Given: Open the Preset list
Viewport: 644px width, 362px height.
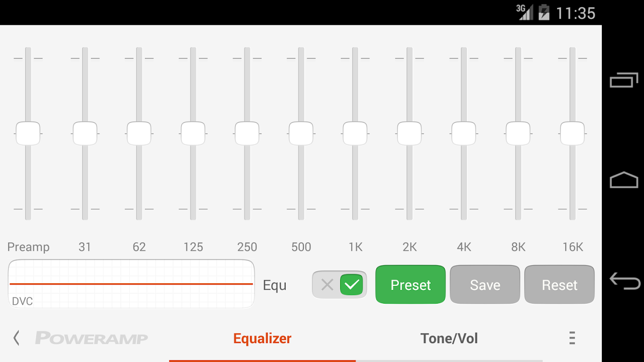Looking at the screenshot, I should click(410, 285).
